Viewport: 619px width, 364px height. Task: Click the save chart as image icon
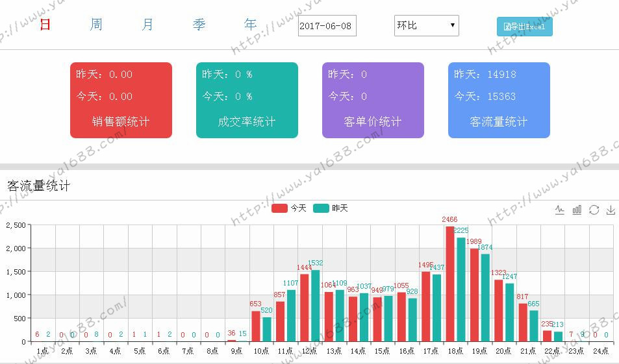tap(611, 210)
